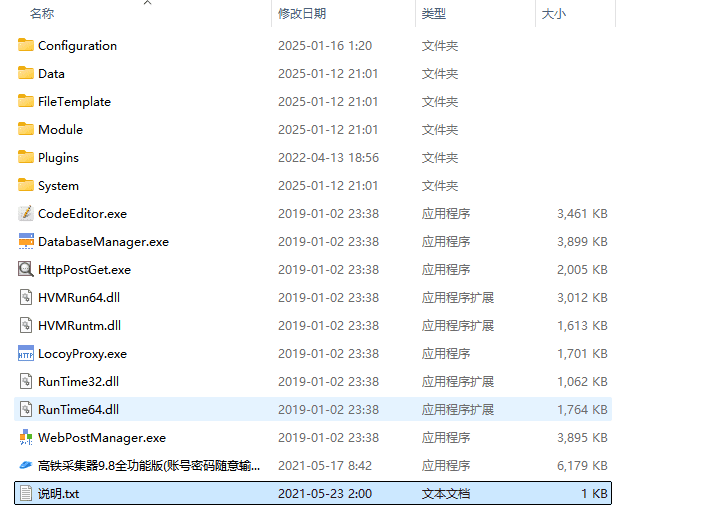This screenshot has width=703, height=519.
Task: Sort by the 修改日期 column header
Action: tap(302, 14)
